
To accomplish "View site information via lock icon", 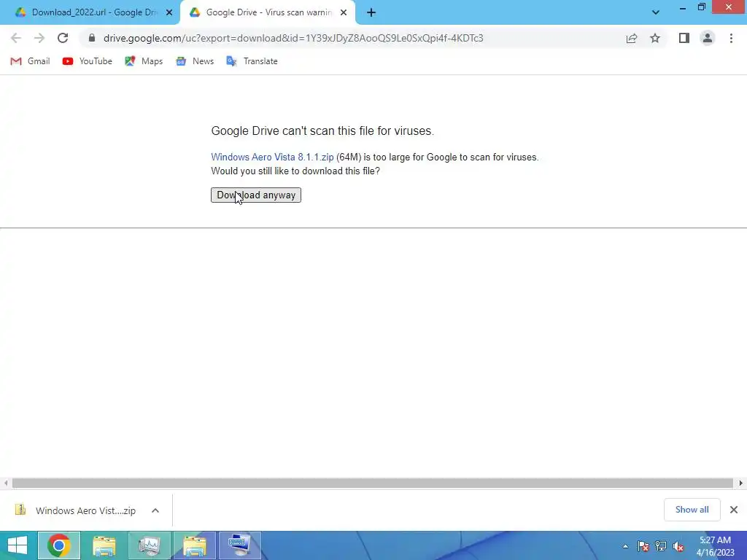I will (92, 38).
